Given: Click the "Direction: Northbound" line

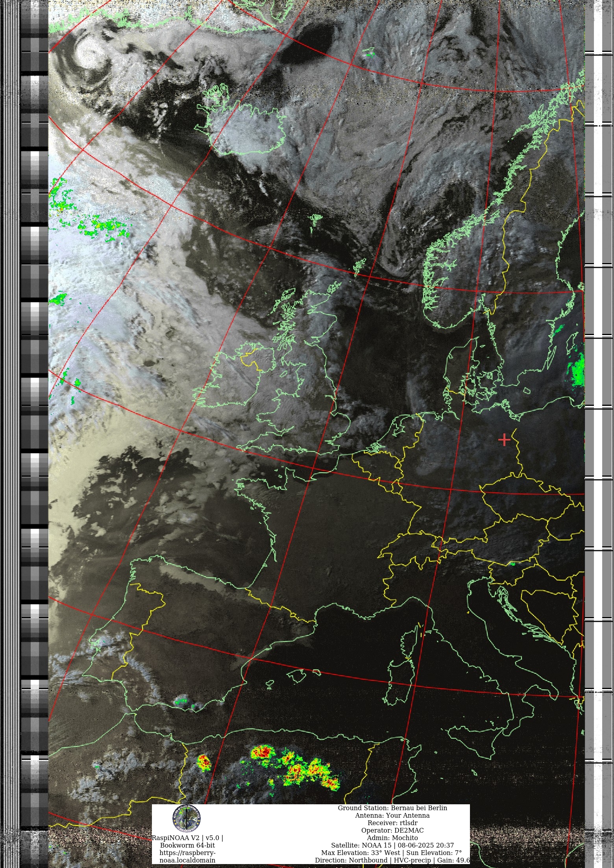Looking at the screenshot, I should [x=392, y=860].
